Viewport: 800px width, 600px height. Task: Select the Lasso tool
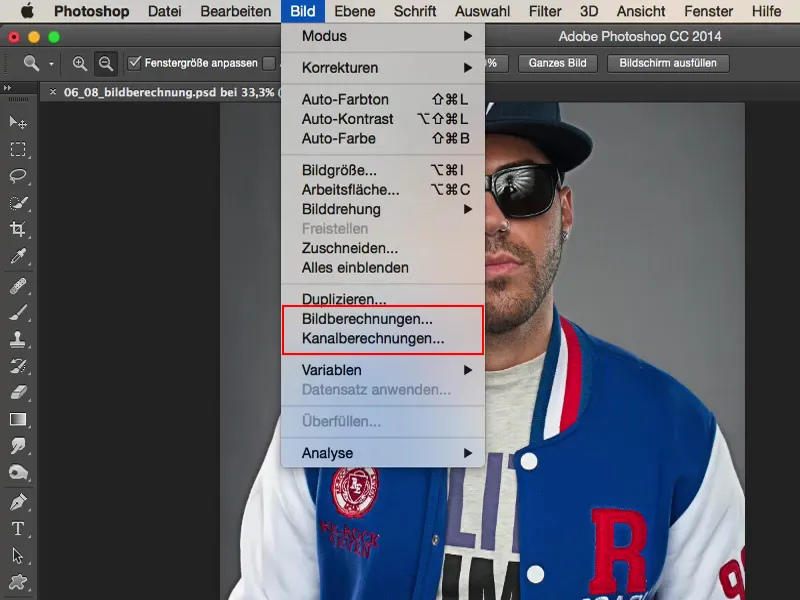[18, 176]
